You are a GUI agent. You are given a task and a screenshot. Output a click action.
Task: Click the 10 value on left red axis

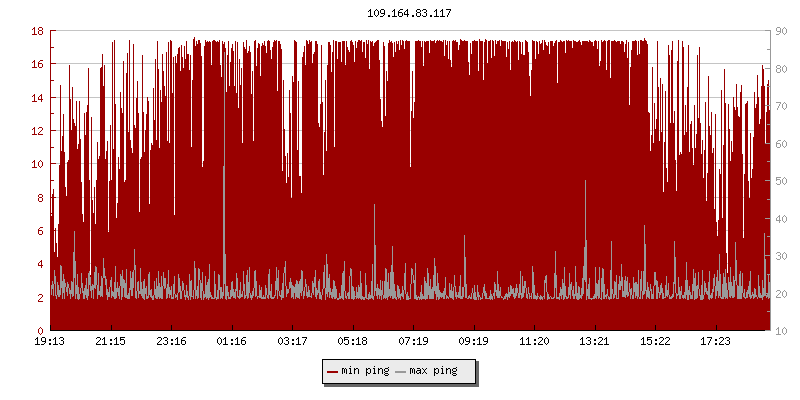[x=36, y=164]
